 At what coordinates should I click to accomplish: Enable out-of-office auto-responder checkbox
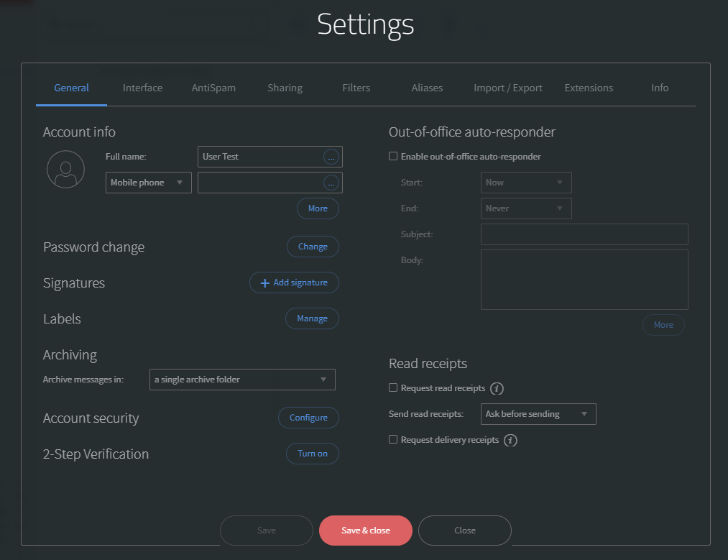coord(393,156)
